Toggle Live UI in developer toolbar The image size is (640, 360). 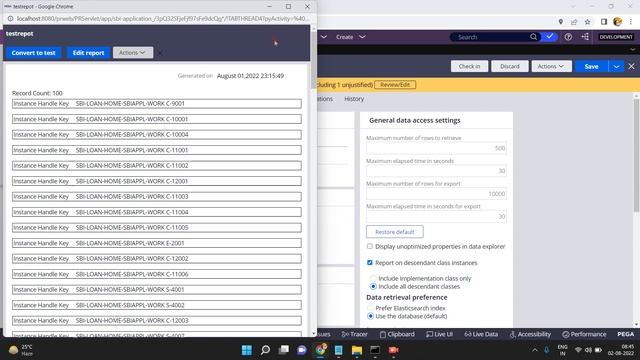tap(439, 334)
